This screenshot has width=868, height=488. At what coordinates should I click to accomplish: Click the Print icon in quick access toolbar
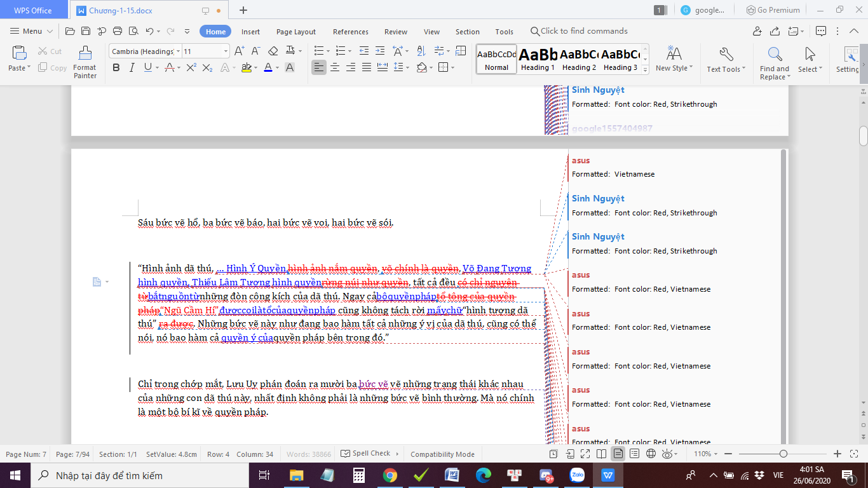(118, 31)
